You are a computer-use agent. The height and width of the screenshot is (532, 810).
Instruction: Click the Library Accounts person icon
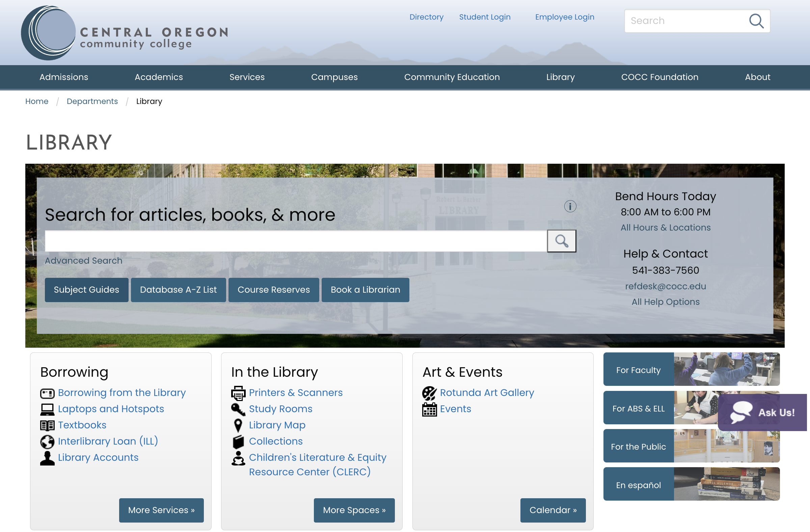point(47,457)
